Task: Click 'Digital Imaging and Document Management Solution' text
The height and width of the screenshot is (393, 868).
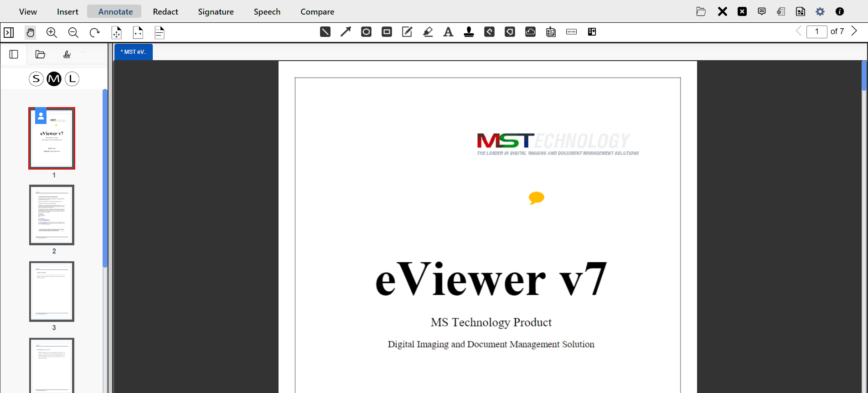Action: coord(491,344)
